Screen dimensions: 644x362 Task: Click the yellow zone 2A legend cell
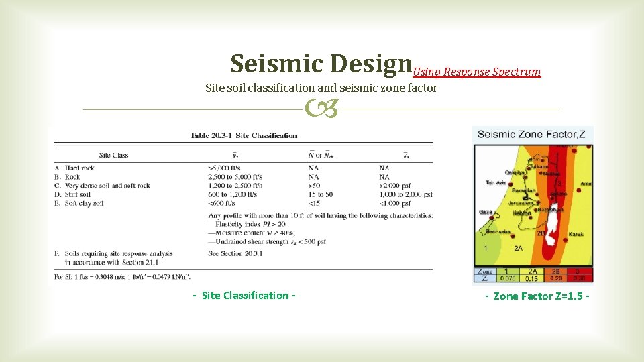coord(532,271)
